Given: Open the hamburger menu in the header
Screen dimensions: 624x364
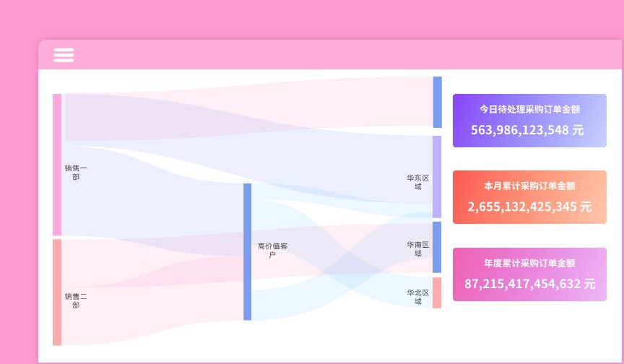Looking at the screenshot, I should click(64, 55).
